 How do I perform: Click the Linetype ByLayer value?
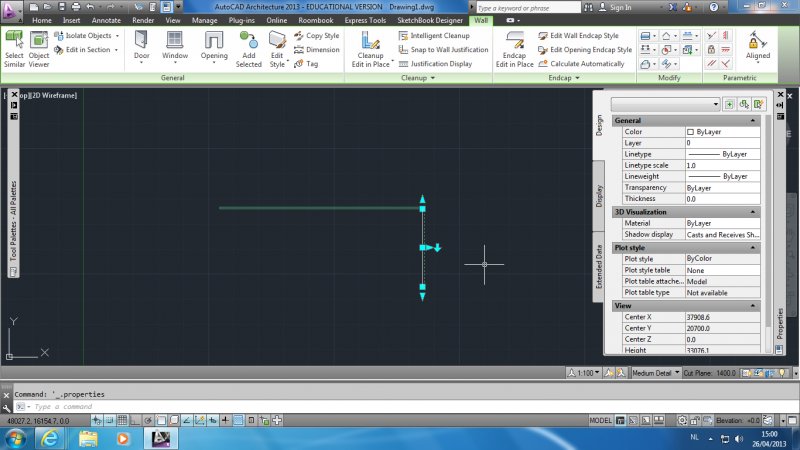point(722,154)
